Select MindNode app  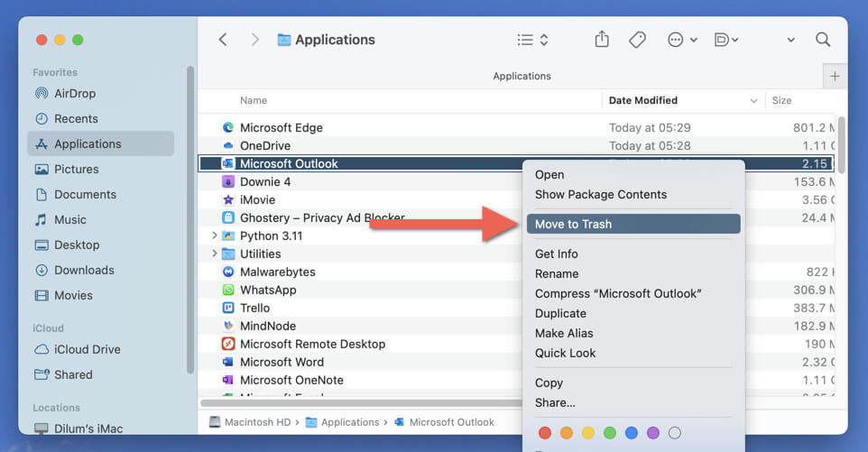coord(360,327)
